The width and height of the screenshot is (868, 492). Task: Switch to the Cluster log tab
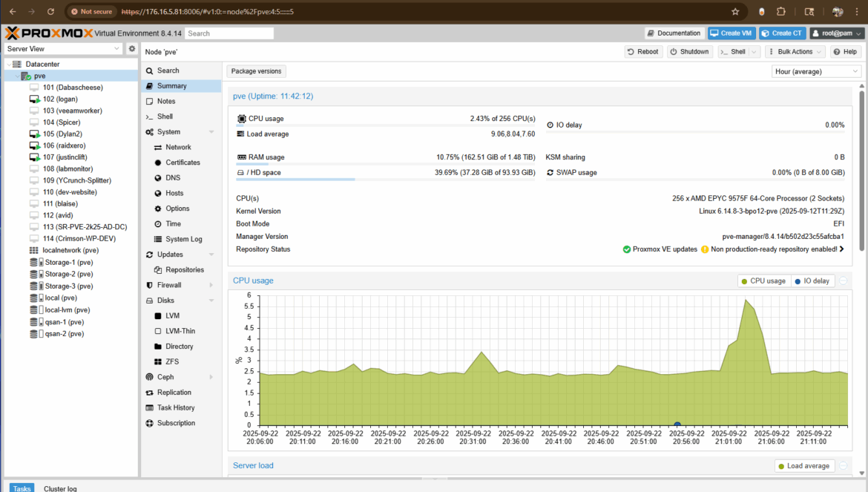(60, 488)
